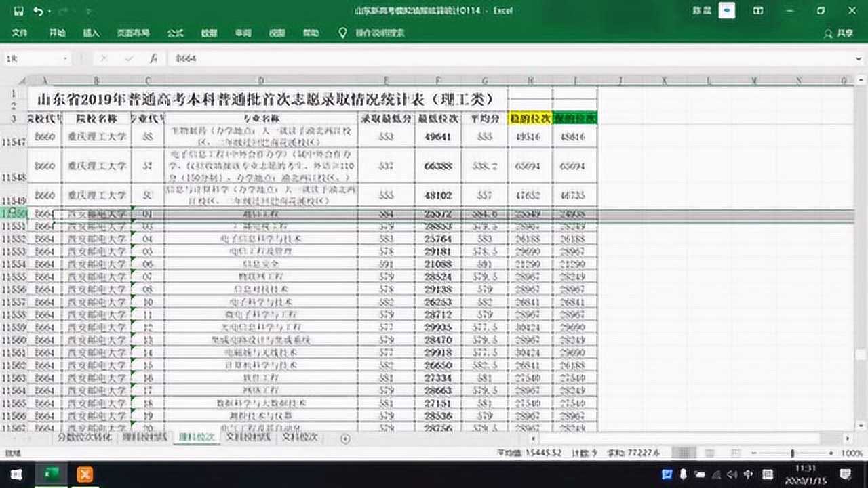The width and height of the screenshot is (868, 488).
Task: Open the 审阅 ribbon tab
Action: click(243, 33)
